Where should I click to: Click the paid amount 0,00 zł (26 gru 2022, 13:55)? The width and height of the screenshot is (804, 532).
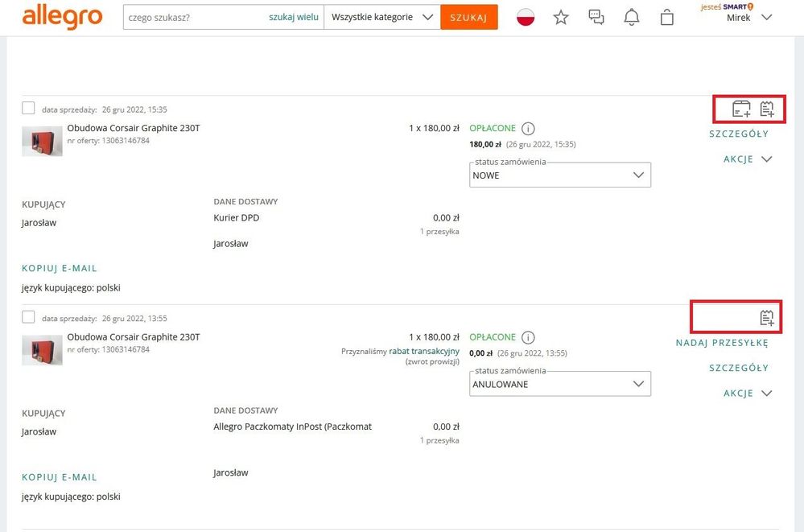(x=517, y=353)
